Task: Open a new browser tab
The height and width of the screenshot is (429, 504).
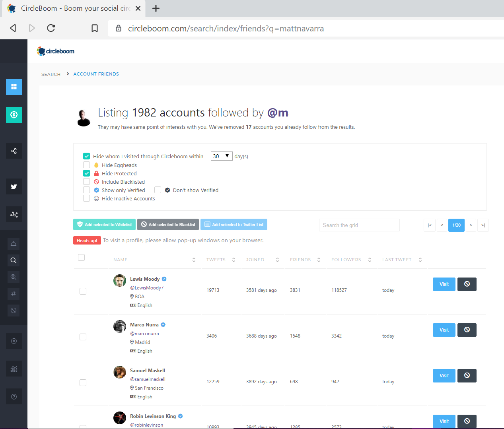Action: pyautogui.click(x=156, y=8)
